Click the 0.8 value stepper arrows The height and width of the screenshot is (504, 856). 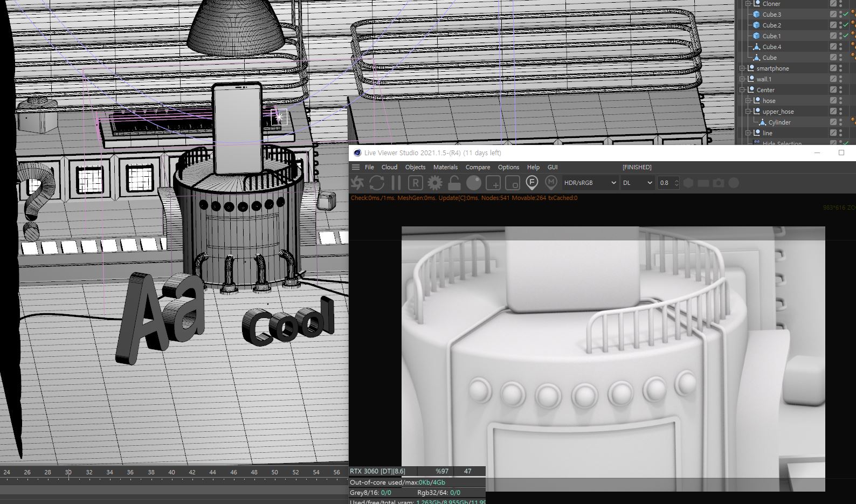676,183
